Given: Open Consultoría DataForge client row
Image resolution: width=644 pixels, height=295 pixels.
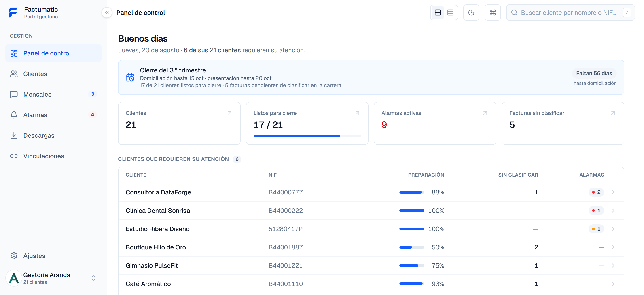Looking at the screenshot, I should click(371, 192).
